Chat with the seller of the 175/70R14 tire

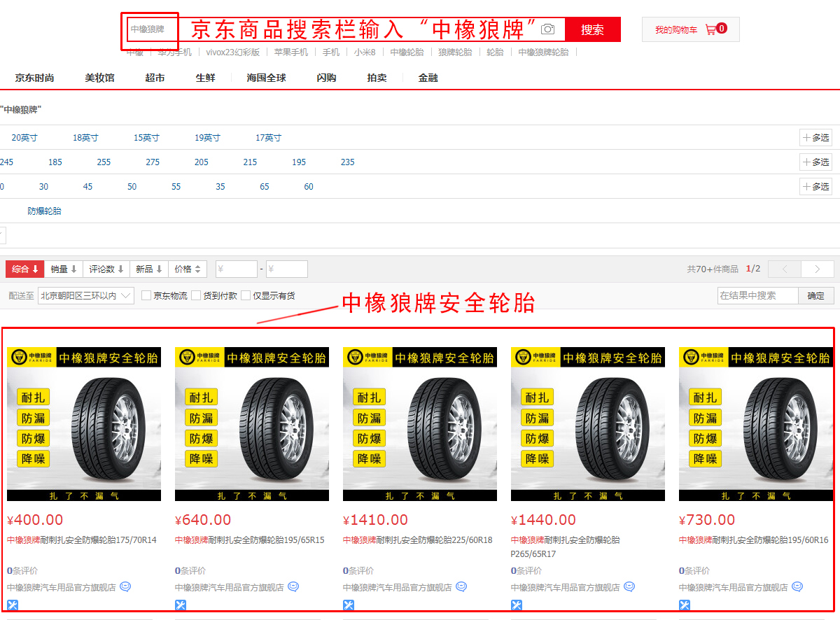125,587
